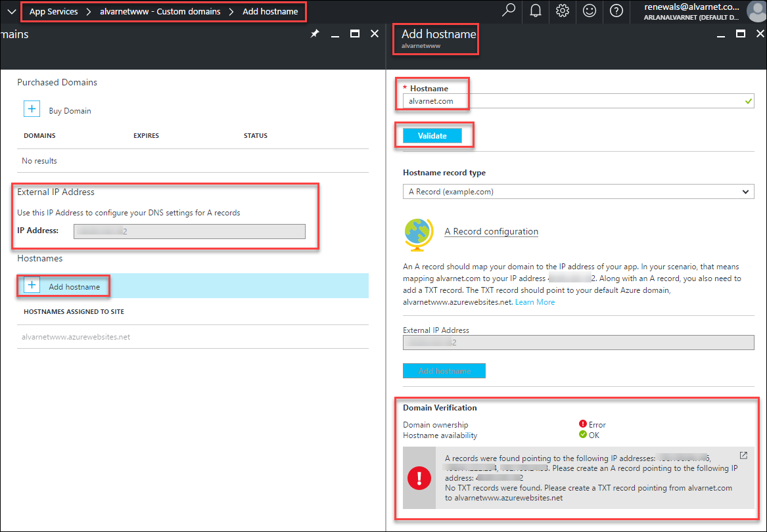Image resolution: width=767 pixels, height=532 pixels.
Task: Go to App Services breadcrumb
Action: [53, 11]
